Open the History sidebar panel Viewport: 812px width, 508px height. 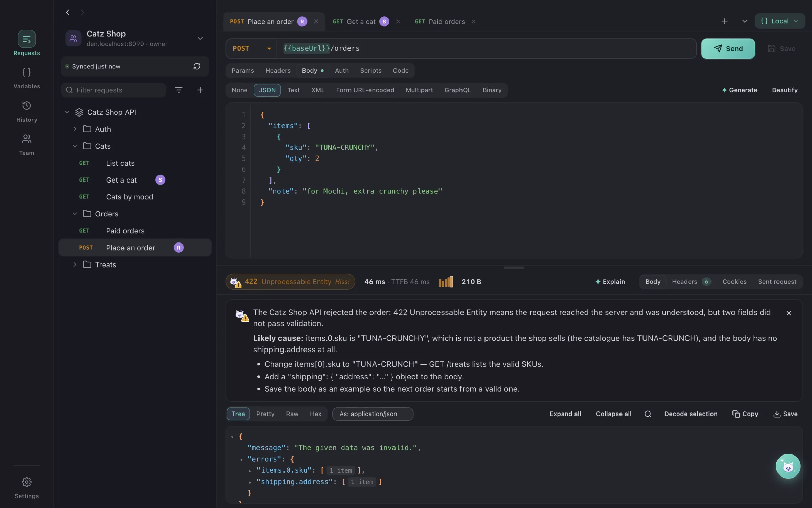26,111
